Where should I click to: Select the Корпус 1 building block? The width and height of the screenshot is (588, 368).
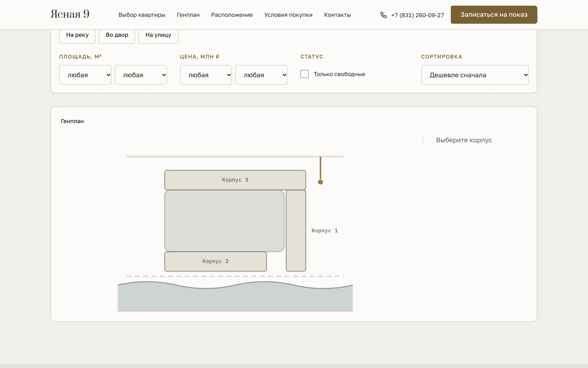[296, 231]
